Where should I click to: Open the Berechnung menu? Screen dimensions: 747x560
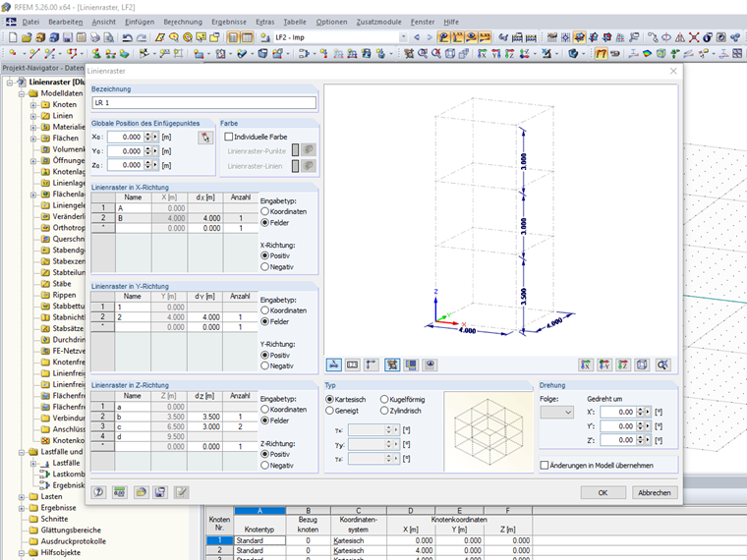pyautogui.click(x=183, y=22)
